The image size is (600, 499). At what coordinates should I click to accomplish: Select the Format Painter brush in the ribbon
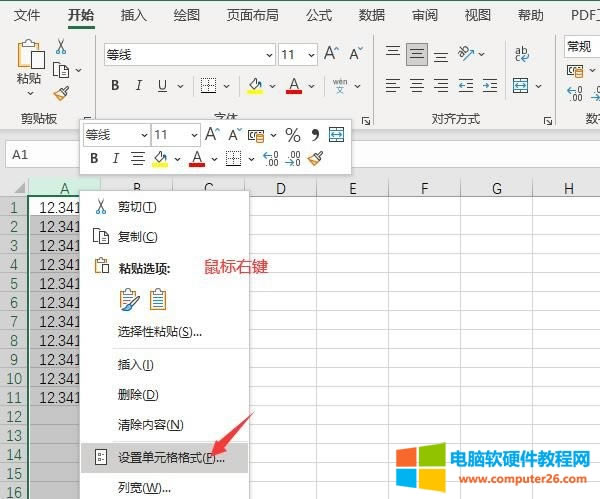pos(61,93)
